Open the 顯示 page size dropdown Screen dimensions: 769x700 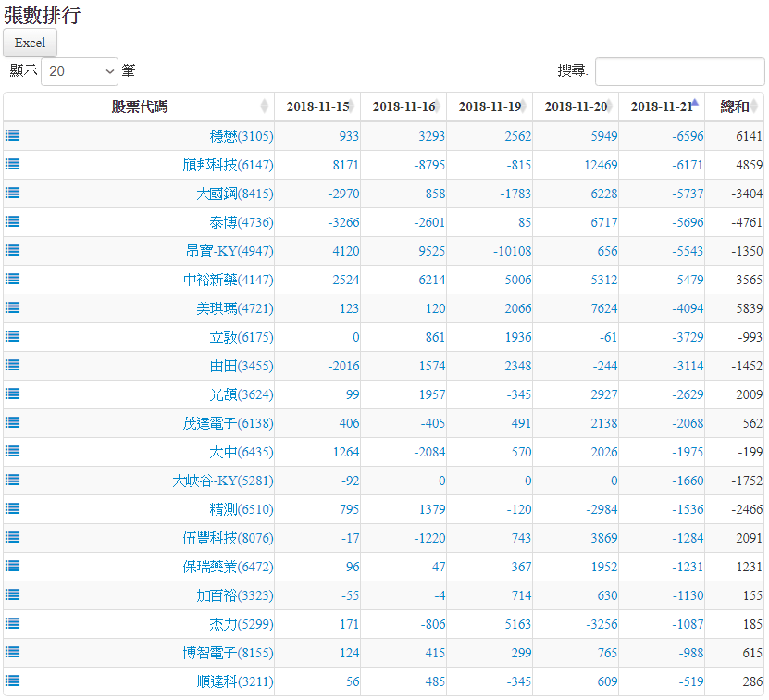81,70
